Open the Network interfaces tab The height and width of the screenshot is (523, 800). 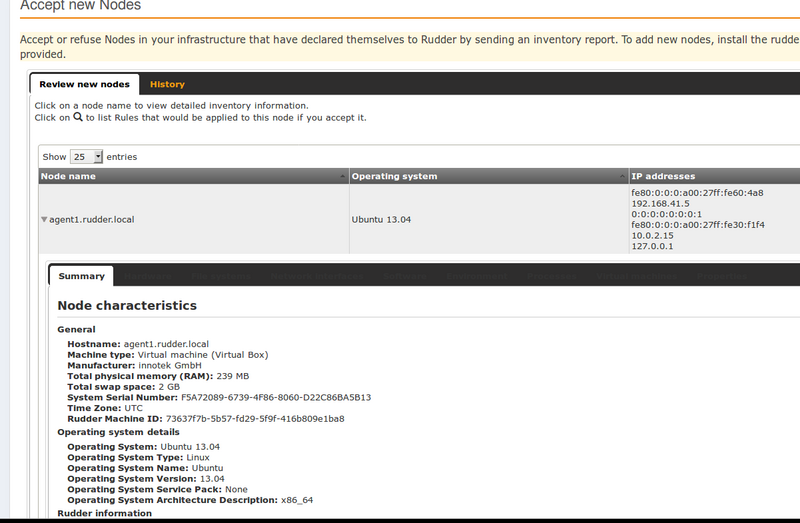[317, 276]
